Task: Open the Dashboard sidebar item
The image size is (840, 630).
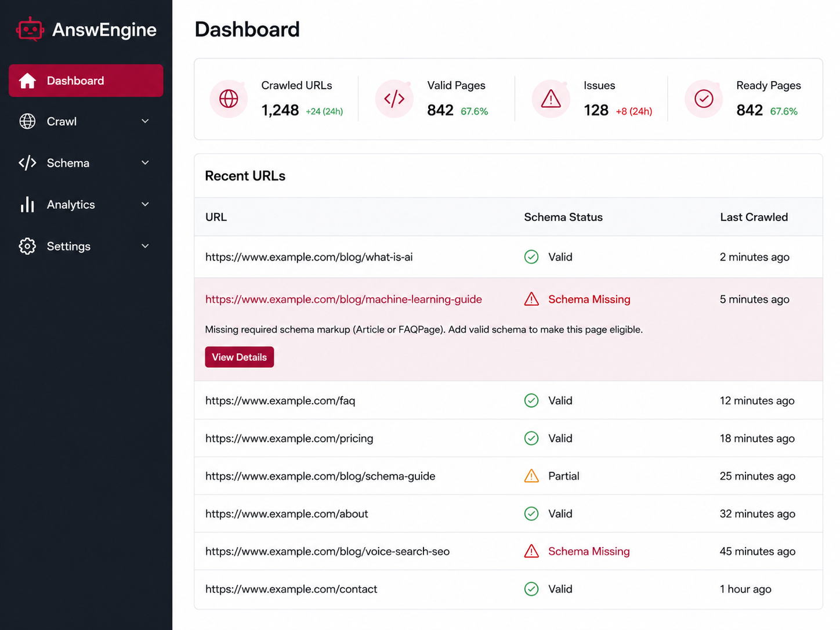Action: pyautogui.click(x=86, y=81)
